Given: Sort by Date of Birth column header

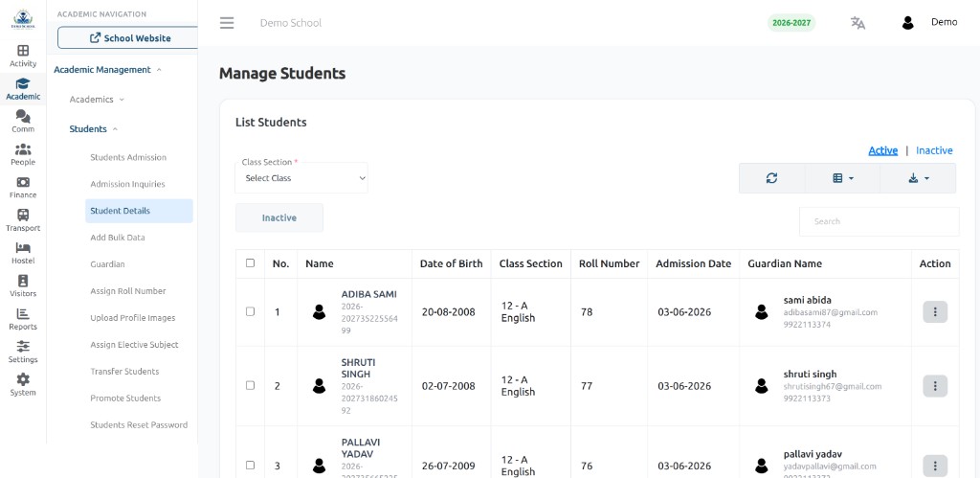Looking at the screenshot, I should click(x=452, y=263).
